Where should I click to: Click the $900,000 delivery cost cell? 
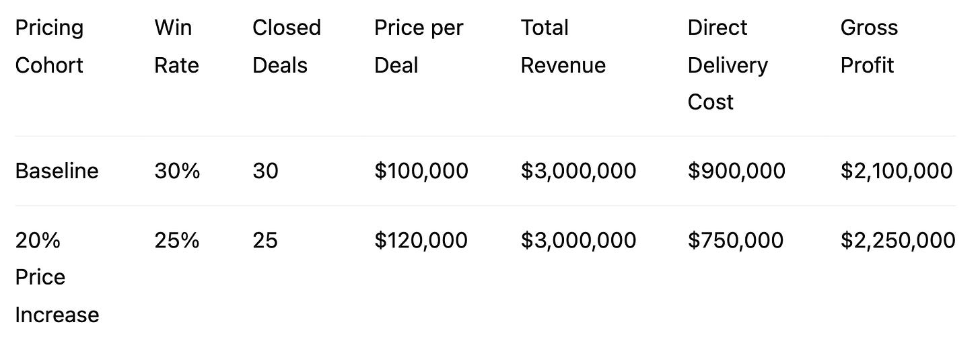(736, 171)
